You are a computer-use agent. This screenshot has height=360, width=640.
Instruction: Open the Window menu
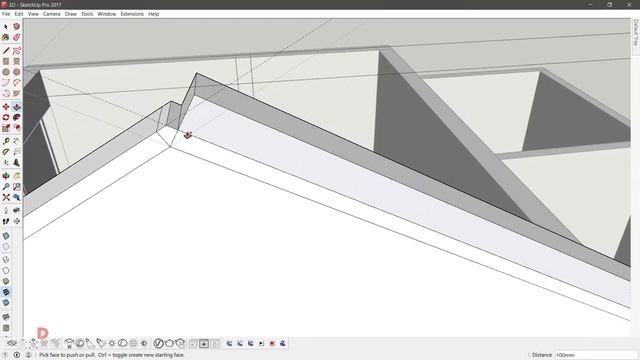(x=107, y=14)
